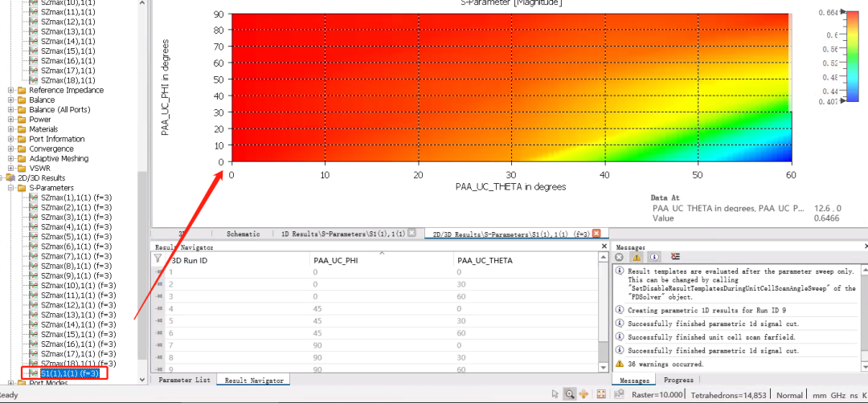Clear the messages list with the delete icon

tap(675, 257)
